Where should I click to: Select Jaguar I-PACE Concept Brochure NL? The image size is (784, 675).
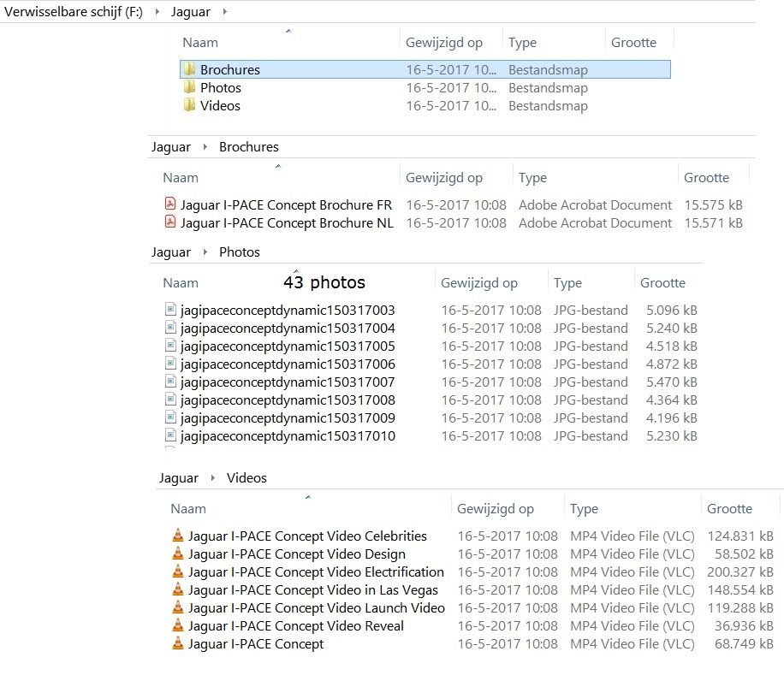287,222
